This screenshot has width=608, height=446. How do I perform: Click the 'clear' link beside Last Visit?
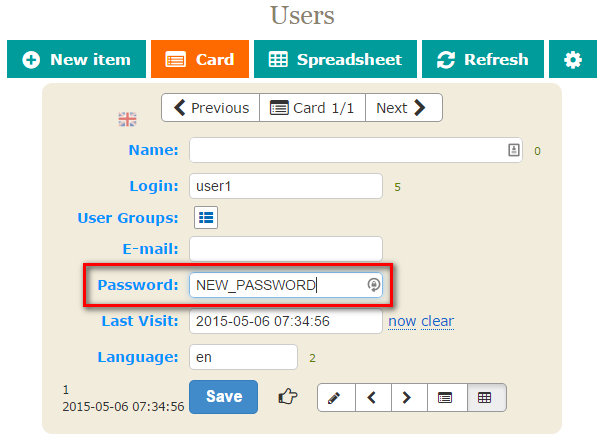click(437, 321)
